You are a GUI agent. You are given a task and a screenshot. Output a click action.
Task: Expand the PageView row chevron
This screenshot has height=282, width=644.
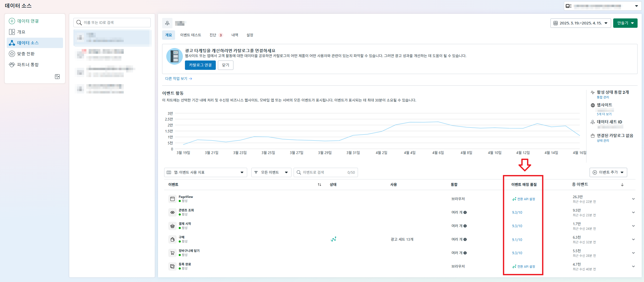click(633, 199)
